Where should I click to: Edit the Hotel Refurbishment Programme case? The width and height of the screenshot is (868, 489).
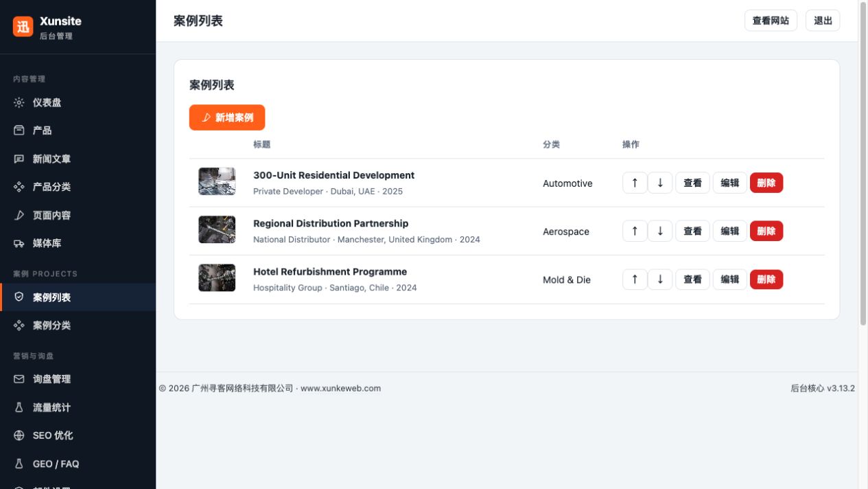pyautogui.click(x=729, y=279)
